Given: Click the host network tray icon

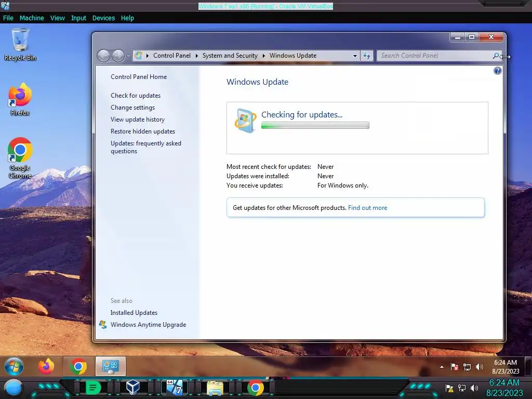Looking at the screenshot, I should click(462, 388).
